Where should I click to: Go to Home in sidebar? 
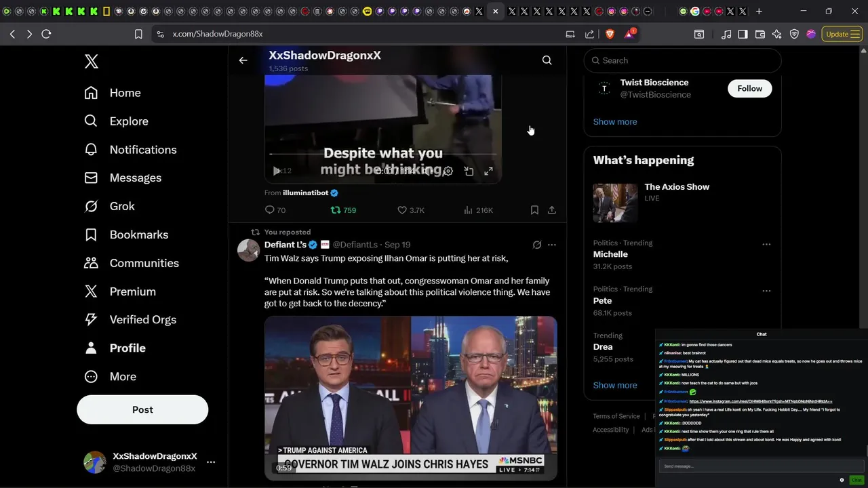point(113,93)
